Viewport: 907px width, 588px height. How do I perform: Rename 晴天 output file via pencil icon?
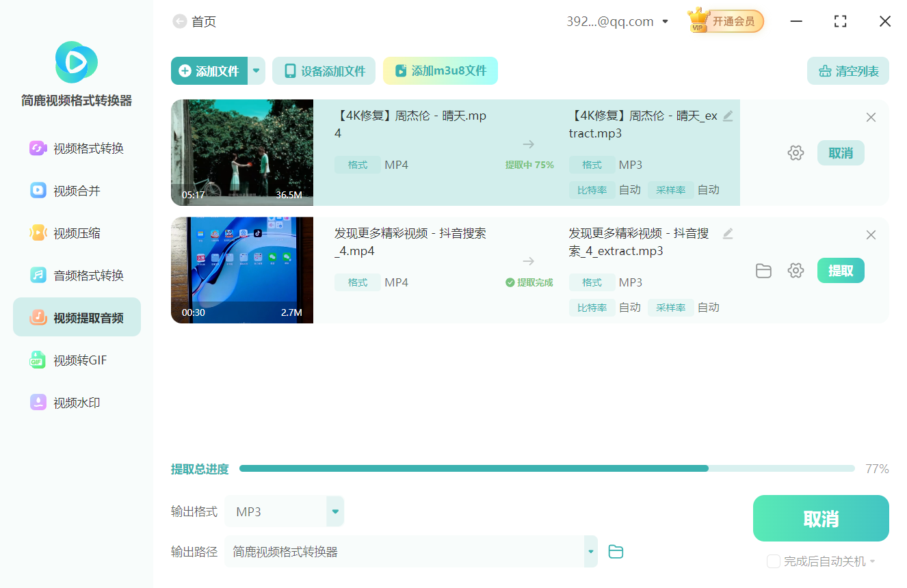point(727,116)
